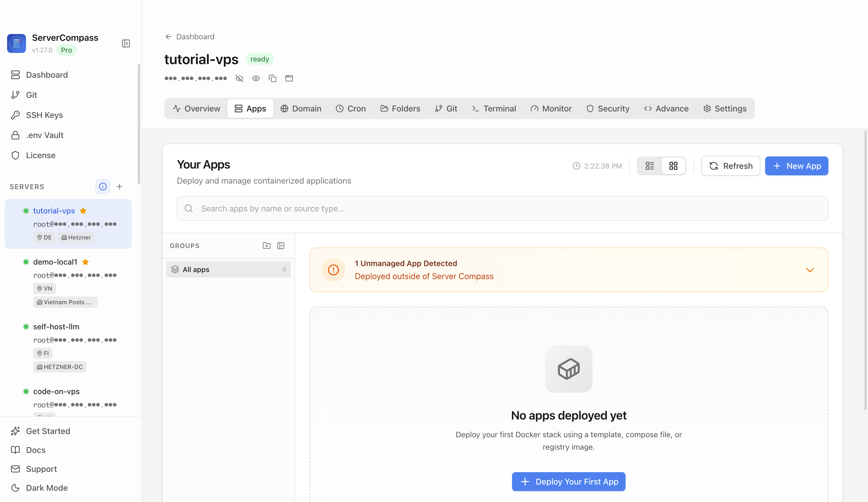Image resolution: width=868 pixels, height=502 pixels.
Task: Switch to the Terminal tab
Action: click(x=494, y=109)
